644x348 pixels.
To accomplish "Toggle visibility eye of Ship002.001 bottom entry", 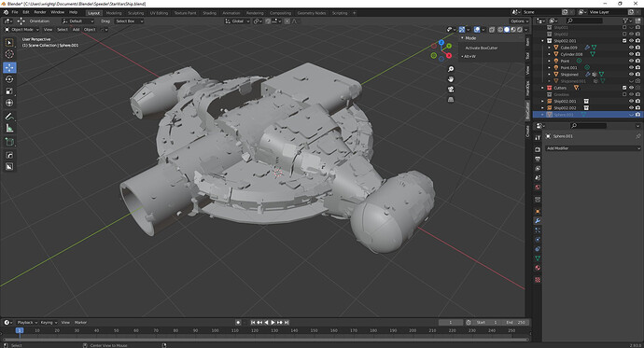I will pyautogui.click(x=631, y=102).
